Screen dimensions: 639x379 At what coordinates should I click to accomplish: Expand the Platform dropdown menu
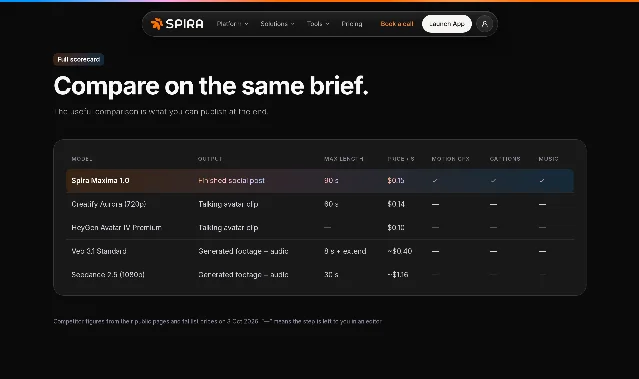coord(232,24)
